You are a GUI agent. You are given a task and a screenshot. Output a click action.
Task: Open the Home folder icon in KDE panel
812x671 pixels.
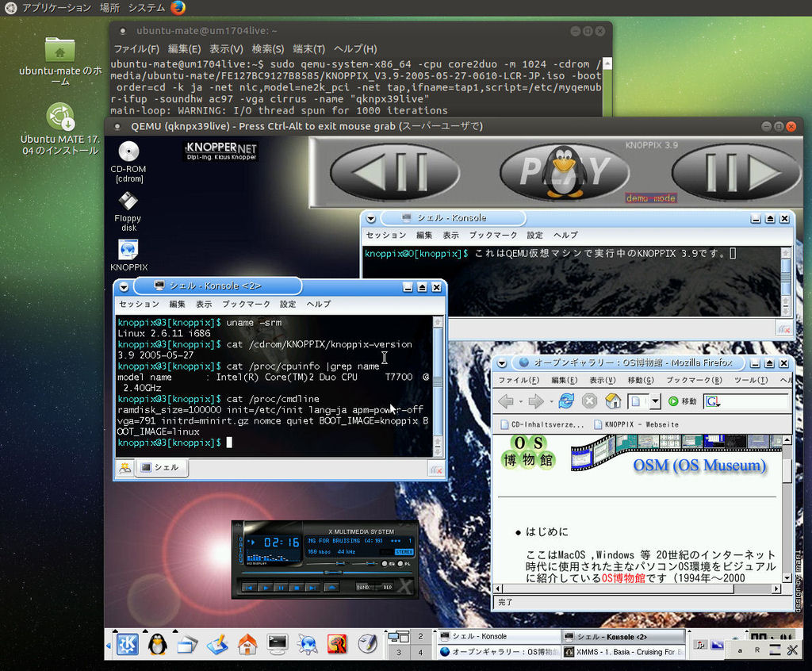click(247, 645)
